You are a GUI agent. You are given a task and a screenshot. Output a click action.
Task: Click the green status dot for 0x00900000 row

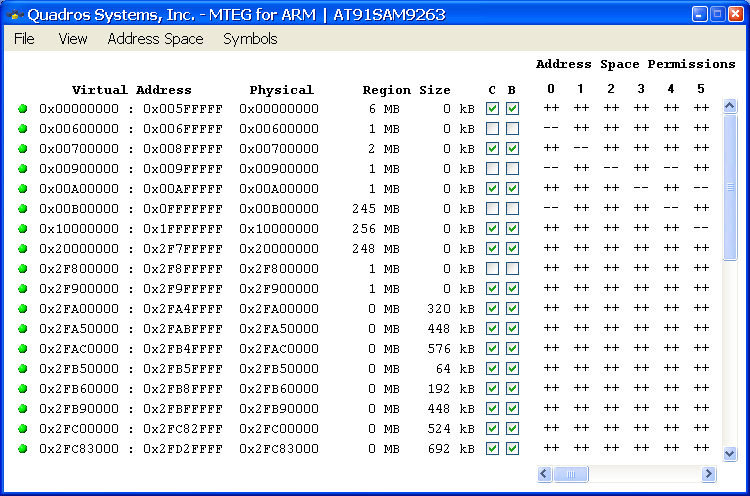coord(22,168)
